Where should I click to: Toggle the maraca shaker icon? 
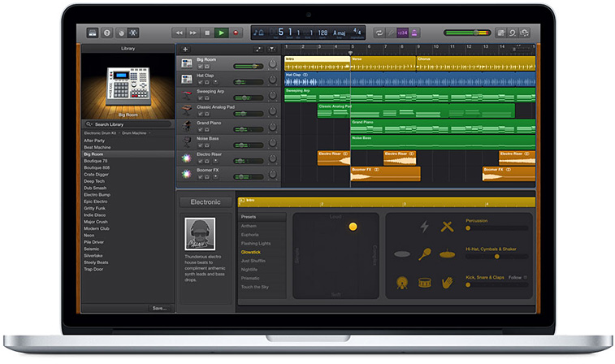[x=425, y=254]
